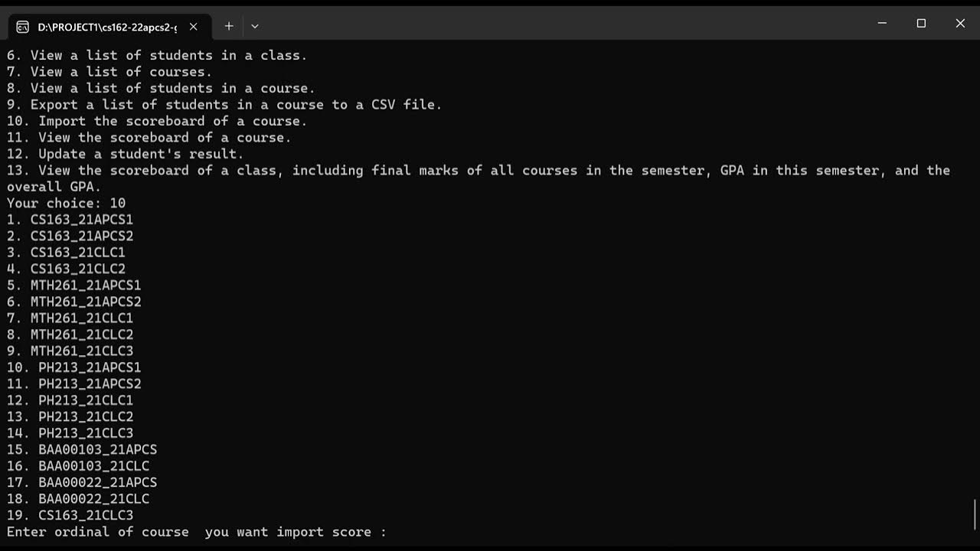Close the D:\PROJECT1 terminal tab
This screenshot has width=980, height=551.
click(194, 27)
